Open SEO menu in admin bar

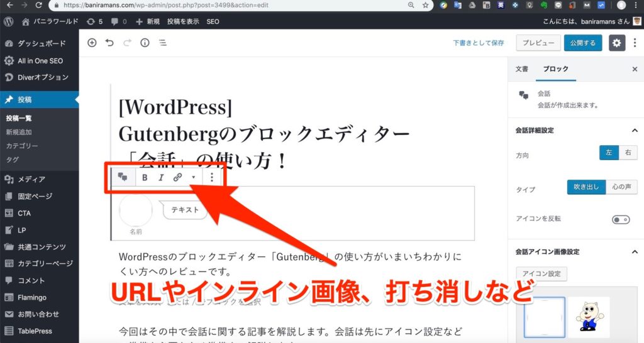(x=213, y=21)
